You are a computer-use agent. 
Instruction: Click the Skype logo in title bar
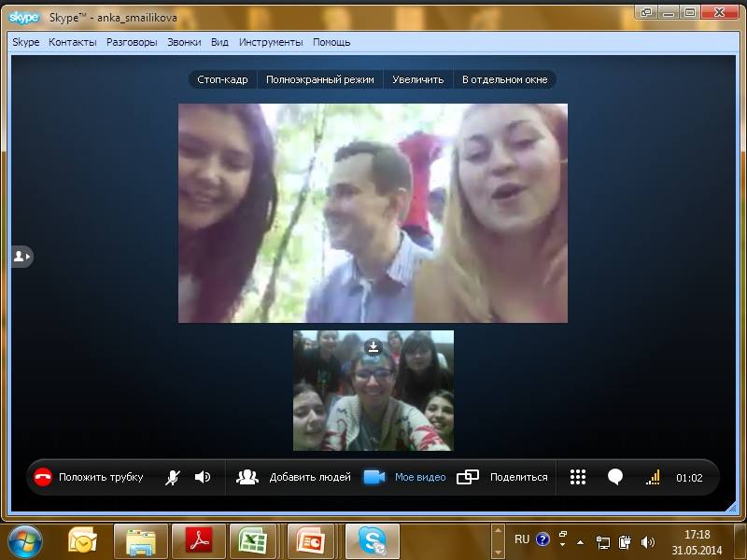coord(23,18)
